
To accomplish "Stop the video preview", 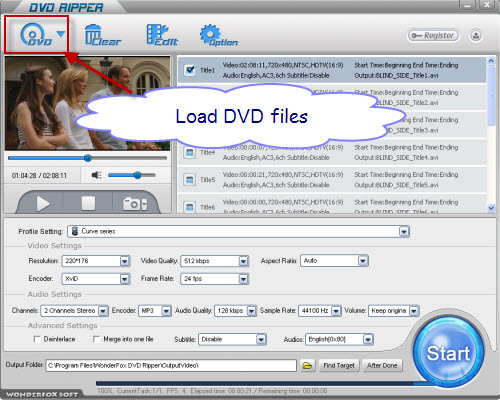I will point(88,203).
